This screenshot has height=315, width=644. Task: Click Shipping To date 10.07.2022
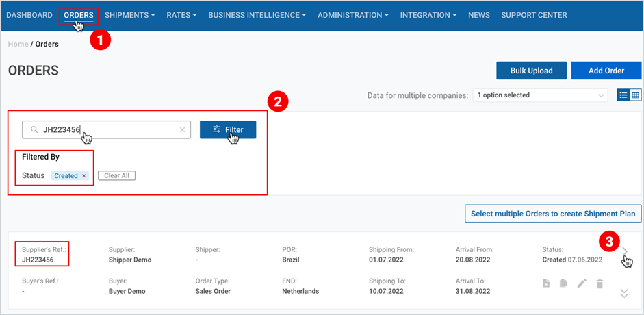(x=386, y=291)
